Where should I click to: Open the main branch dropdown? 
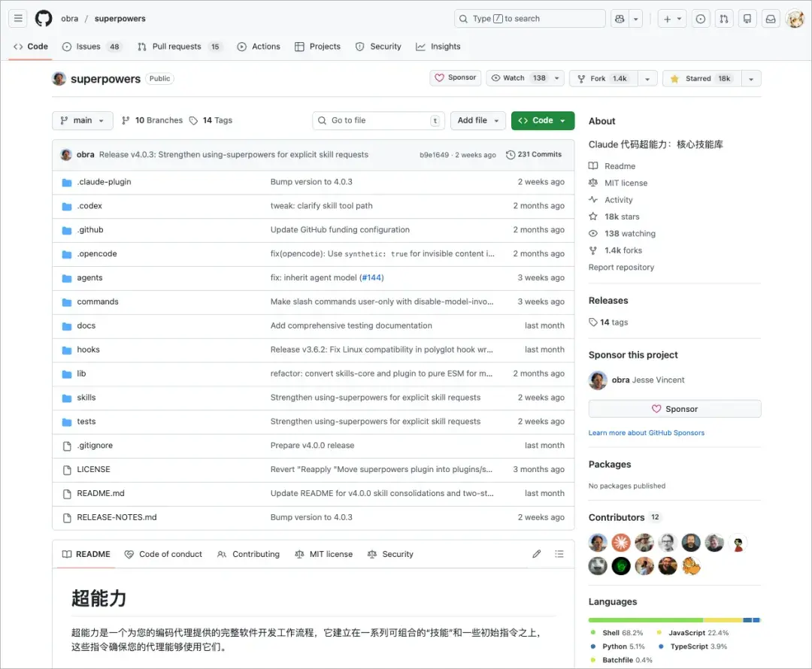coord(82,120)
